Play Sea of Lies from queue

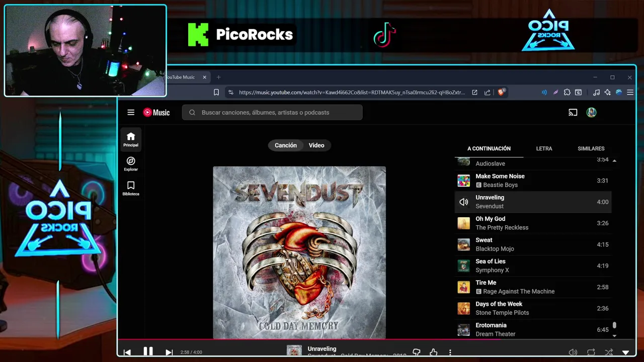533,265
